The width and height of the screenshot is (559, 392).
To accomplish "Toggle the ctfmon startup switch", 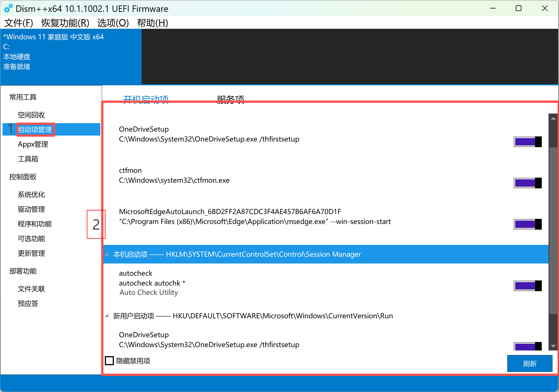I will click(527, 183).
